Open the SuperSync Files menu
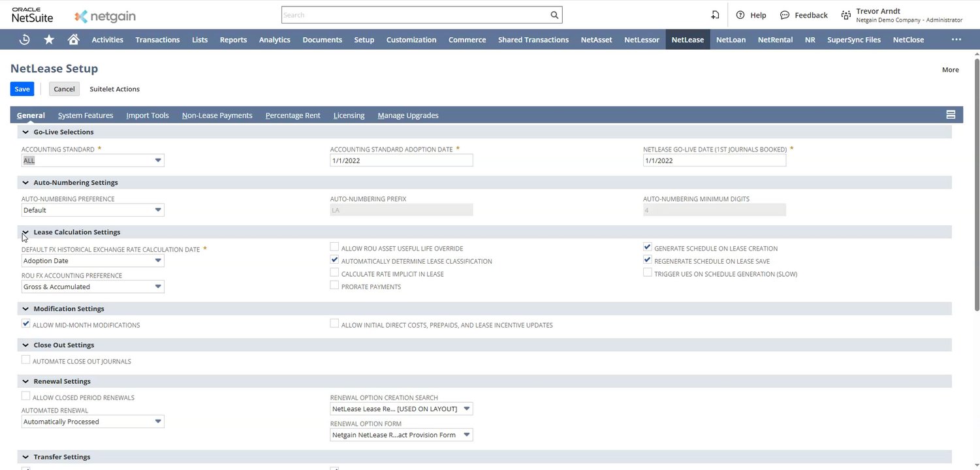 (854, 40)
